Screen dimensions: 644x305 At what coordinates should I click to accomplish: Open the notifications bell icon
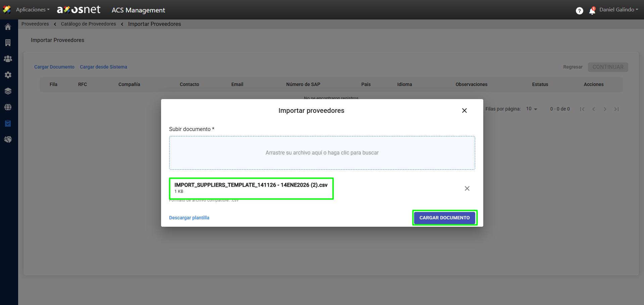coord(592,11)
